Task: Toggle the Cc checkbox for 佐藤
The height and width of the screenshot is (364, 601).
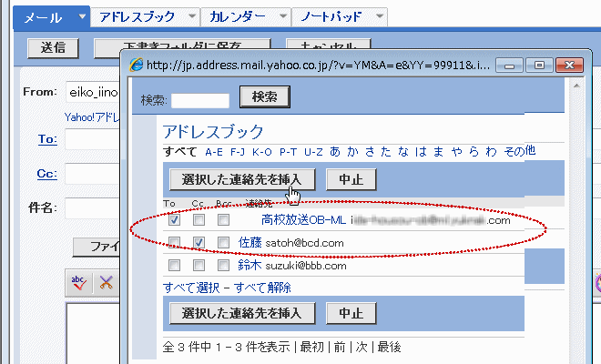Action: [x=199, y=242]
